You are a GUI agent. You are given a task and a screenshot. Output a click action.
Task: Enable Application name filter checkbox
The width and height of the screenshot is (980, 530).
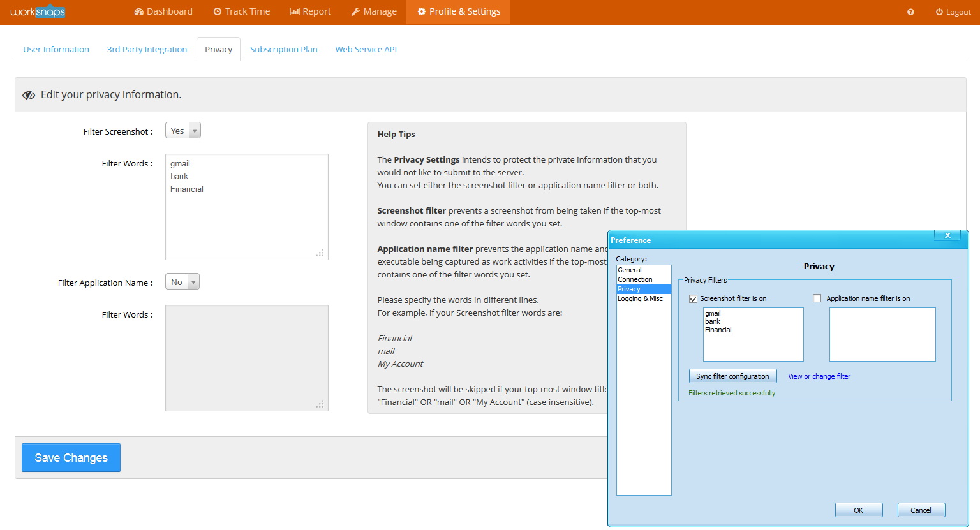[817, 298]
